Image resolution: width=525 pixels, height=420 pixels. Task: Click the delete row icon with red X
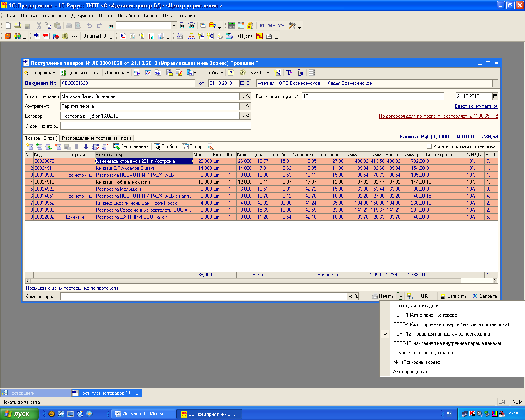pos(57,146)
